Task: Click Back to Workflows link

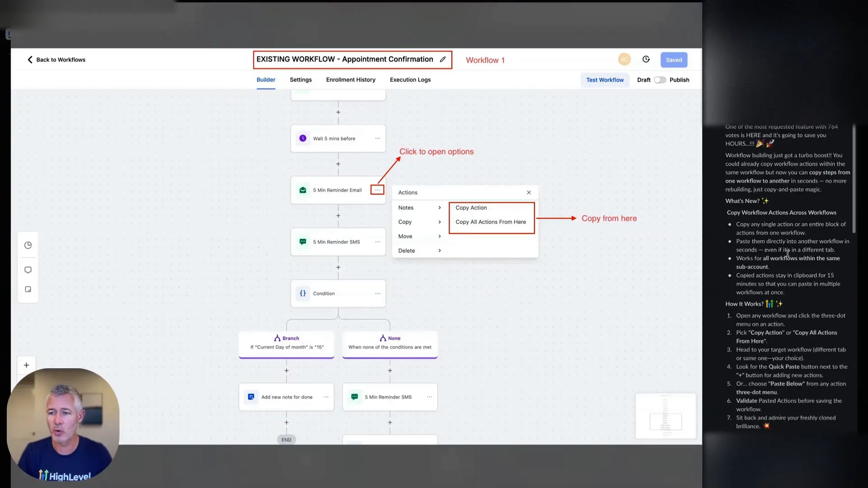Action: [x=61, y=60]
